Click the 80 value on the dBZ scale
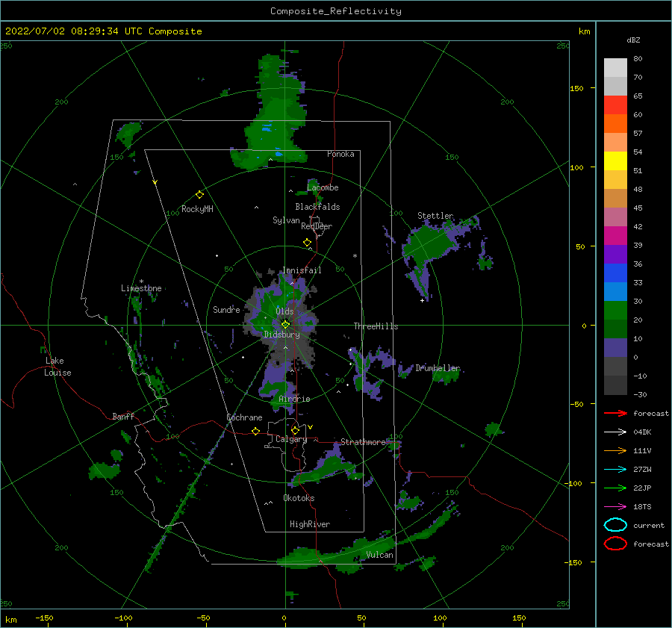The width and height of the screenshot is (672, 628). pyautogui.click(x=638, y=59)
